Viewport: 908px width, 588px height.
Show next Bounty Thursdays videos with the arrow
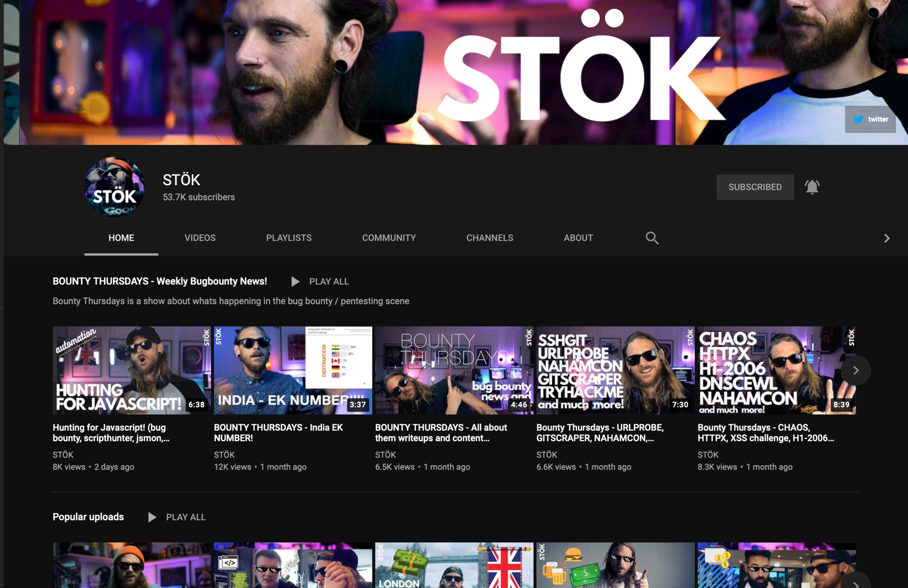(856, 370)
